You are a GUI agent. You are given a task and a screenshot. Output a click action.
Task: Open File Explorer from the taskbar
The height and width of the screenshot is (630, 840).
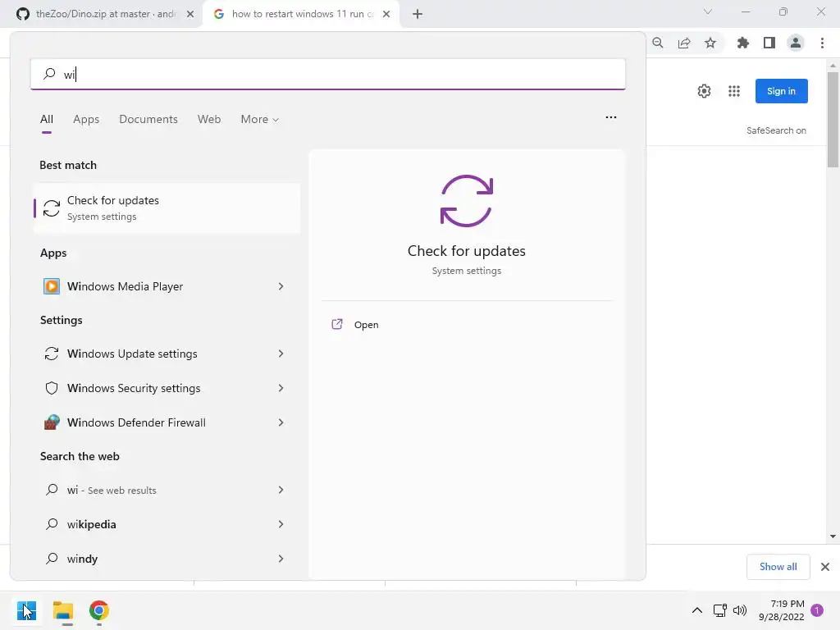[63, 610]
